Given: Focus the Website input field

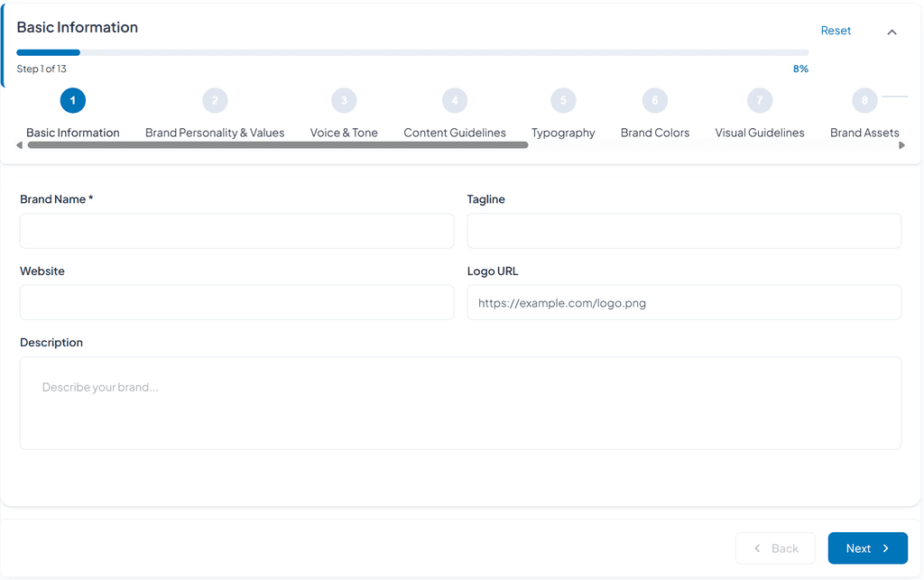Looking at the screenshot, I should click(237, 303).
